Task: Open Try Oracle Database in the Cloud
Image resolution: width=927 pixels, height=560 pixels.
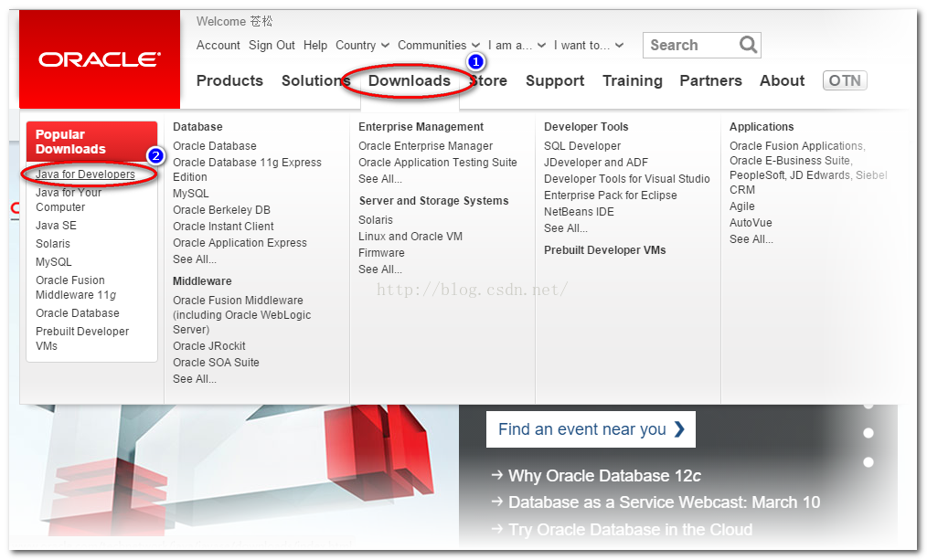Action: click(630, 529)
